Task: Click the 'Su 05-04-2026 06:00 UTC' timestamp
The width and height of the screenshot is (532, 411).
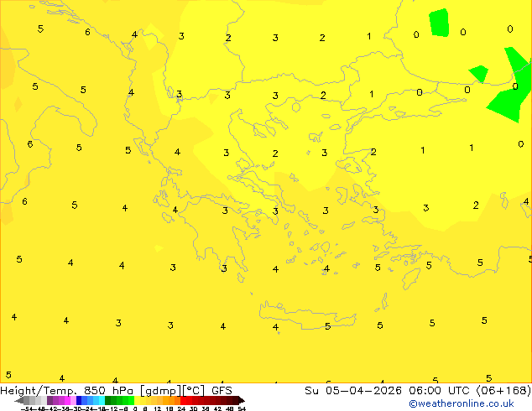Action: [x=389, y=390]
